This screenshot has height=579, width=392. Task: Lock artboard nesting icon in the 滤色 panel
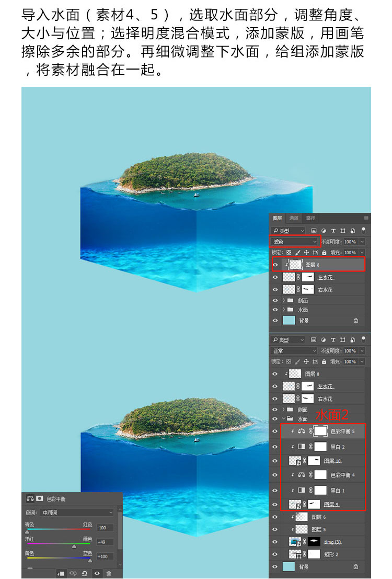pos(315,253)
